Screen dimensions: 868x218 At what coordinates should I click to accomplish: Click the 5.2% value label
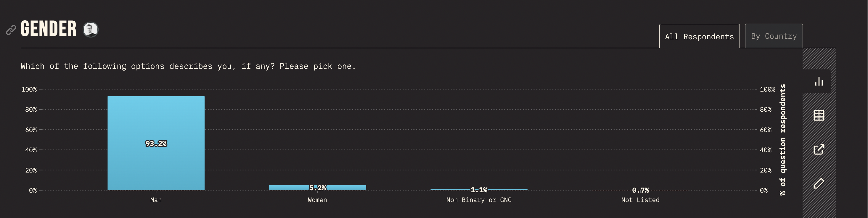[317, 188]
